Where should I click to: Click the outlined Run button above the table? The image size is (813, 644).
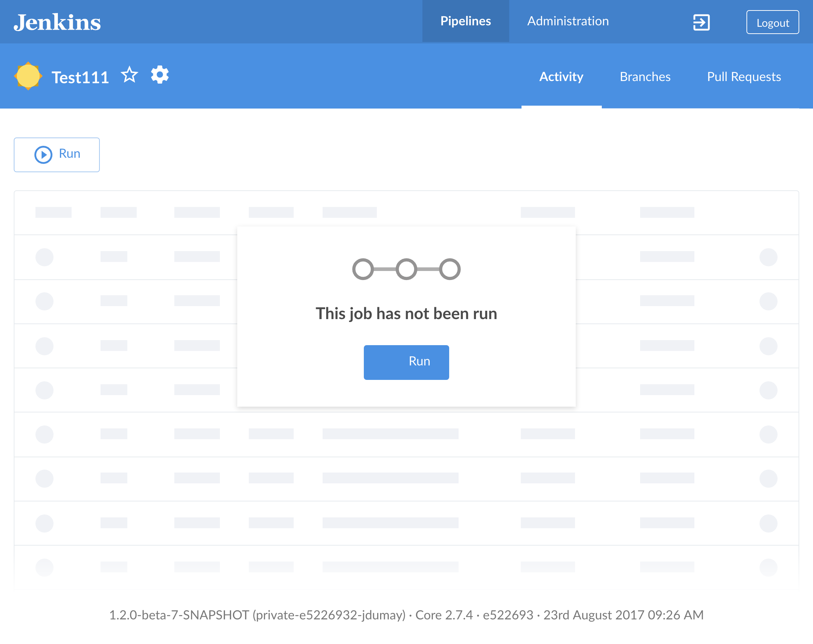(57, 154)
